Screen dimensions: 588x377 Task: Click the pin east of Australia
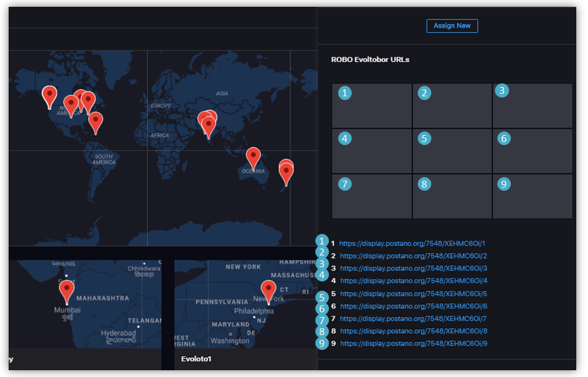tap(286, 173)
